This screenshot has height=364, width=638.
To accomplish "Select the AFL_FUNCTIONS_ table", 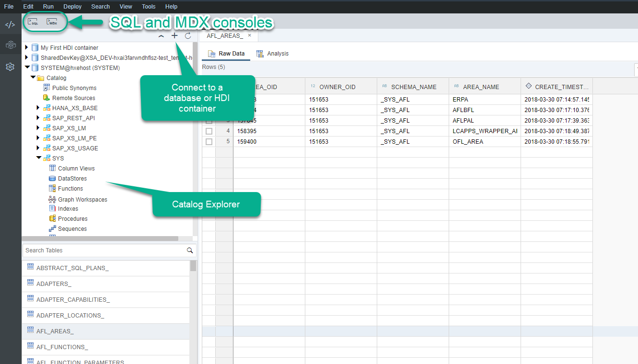I will point(106,347).
